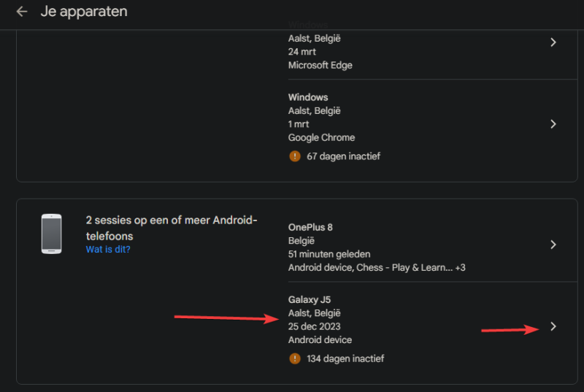Image resolution: width=584 pixels, height=392 pixels.
Task: Expand OnePlus 8 session details chevron
Action: (553, 245)
